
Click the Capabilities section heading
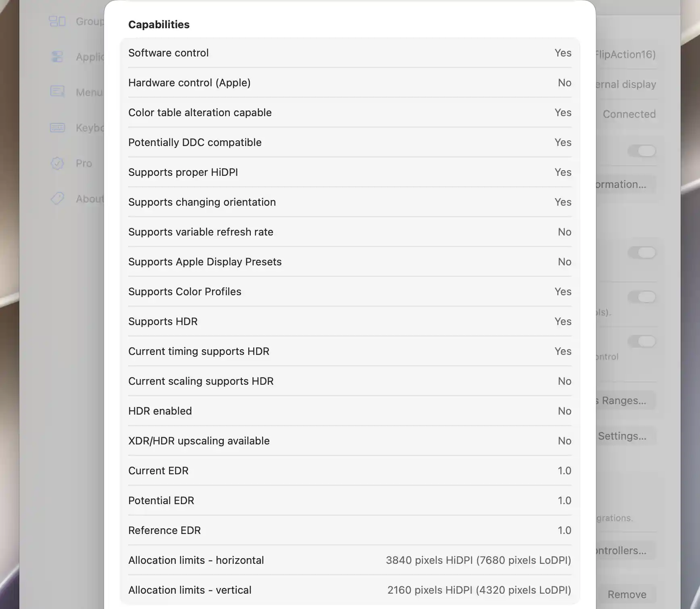pos(159,25)
